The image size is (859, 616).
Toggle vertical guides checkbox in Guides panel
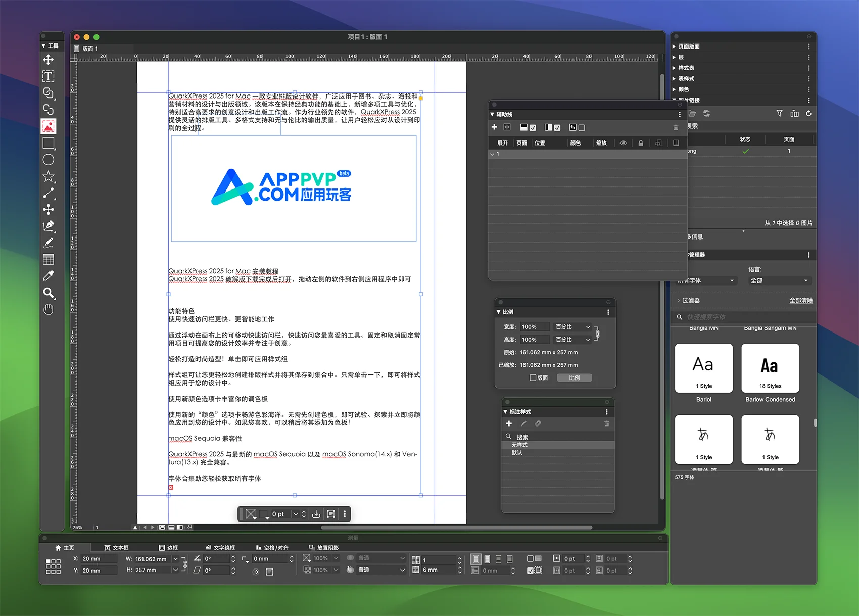click(557, 128)
